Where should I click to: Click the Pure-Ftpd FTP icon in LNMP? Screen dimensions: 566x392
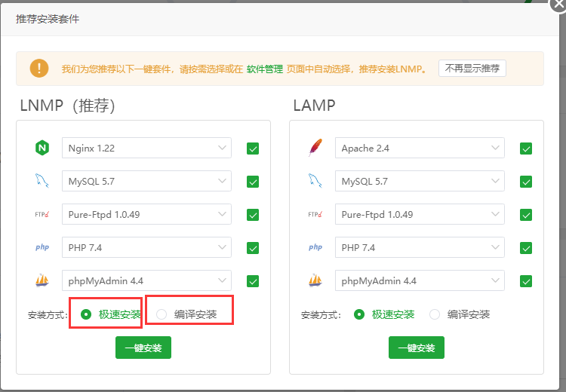click(42, 214)
